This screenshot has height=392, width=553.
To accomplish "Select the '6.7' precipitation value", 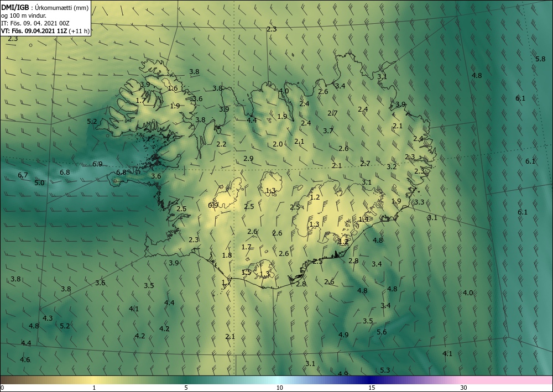I will pos(23,175).
